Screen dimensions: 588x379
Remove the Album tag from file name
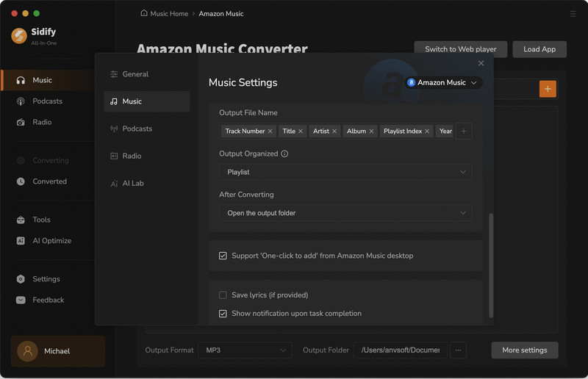tap(371, 131)
